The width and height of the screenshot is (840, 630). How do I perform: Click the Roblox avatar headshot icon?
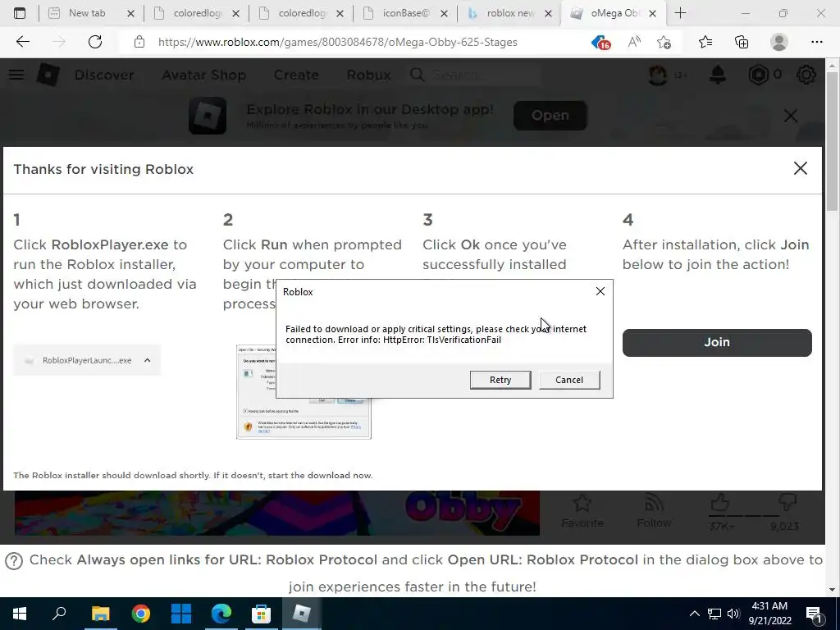tap(658, 75)
